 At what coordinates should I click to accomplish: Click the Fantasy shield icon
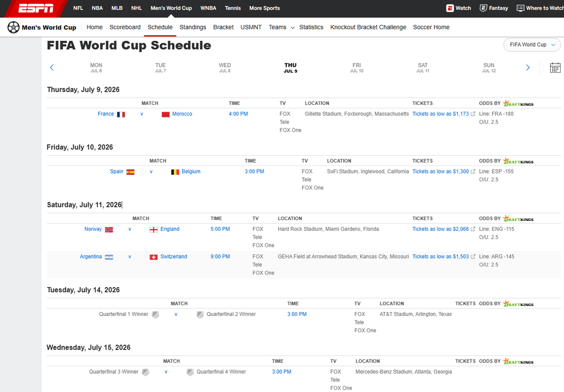pos(483,8)
